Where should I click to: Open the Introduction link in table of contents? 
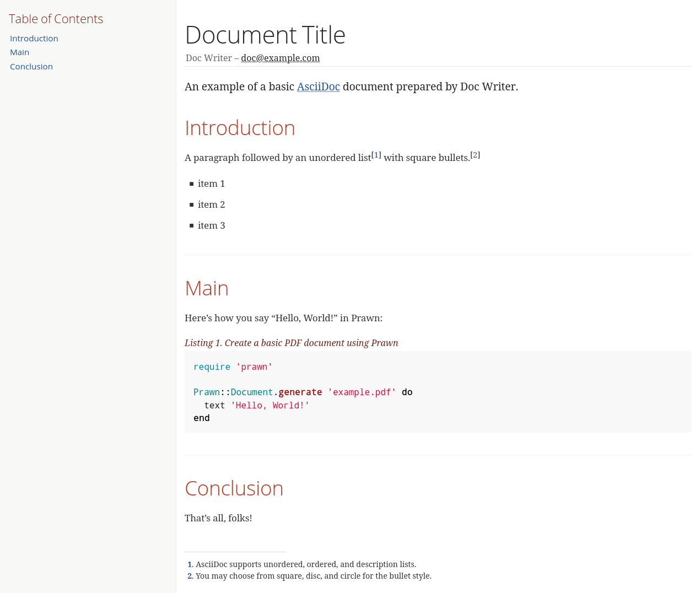point(34,39)
